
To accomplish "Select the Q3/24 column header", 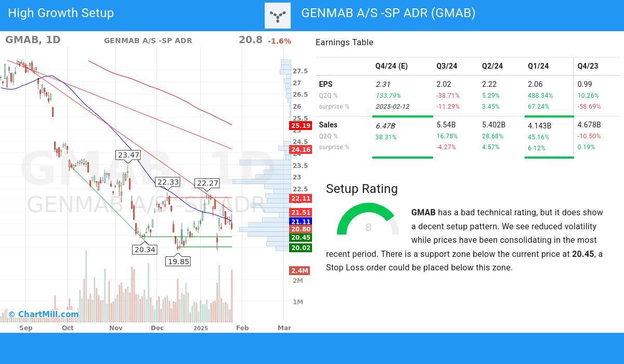I will tap(447, 66).
